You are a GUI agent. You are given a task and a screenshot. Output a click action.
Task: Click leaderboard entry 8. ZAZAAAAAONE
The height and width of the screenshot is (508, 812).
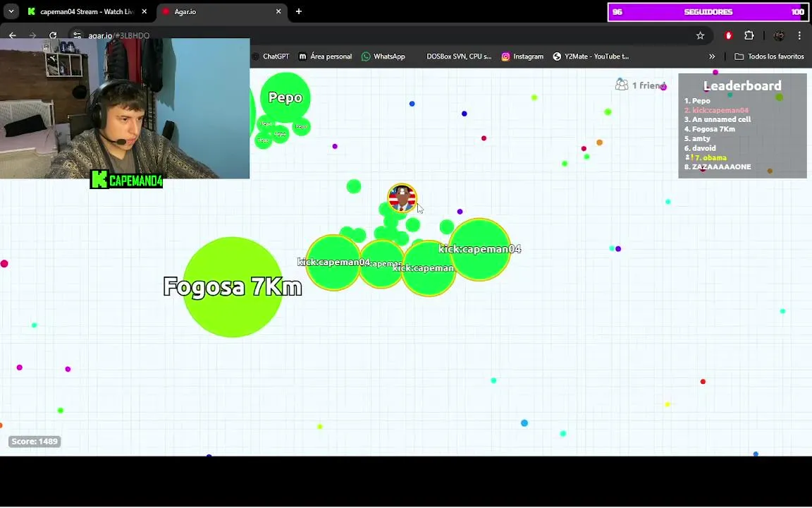click(718, 167)
